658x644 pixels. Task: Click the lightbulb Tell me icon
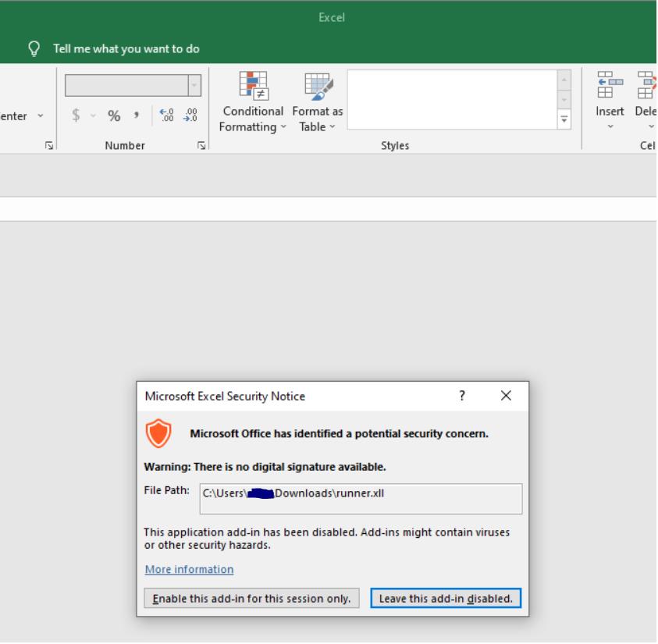34,48
